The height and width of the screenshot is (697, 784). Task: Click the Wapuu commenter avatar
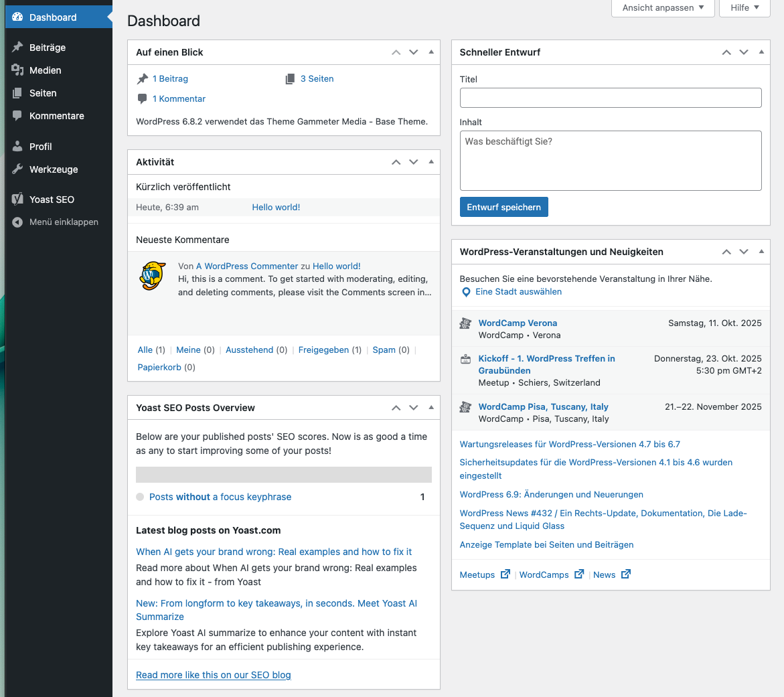pos(153,276)
